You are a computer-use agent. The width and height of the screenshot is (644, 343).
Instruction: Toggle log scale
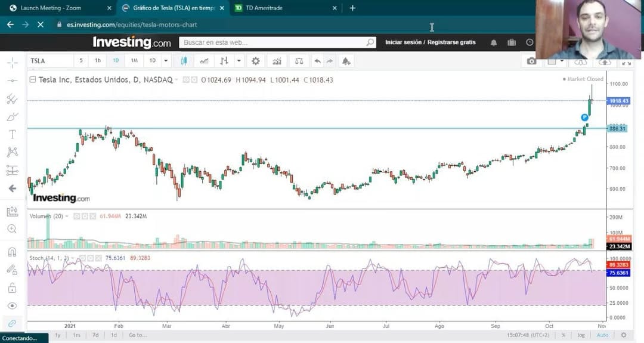581,335
